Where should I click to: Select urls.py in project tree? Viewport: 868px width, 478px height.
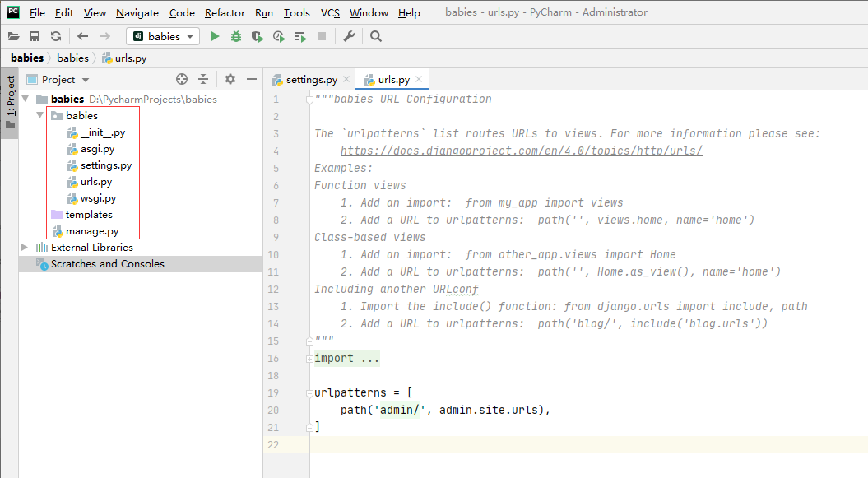(x=90, y=182)
